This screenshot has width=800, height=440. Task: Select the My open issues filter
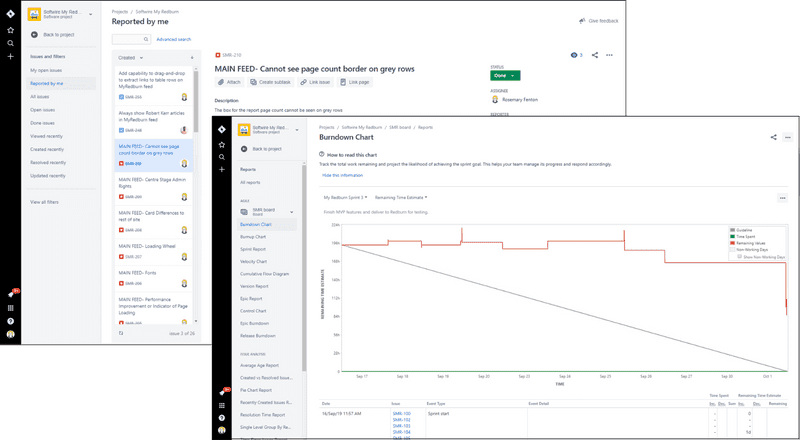46,71
